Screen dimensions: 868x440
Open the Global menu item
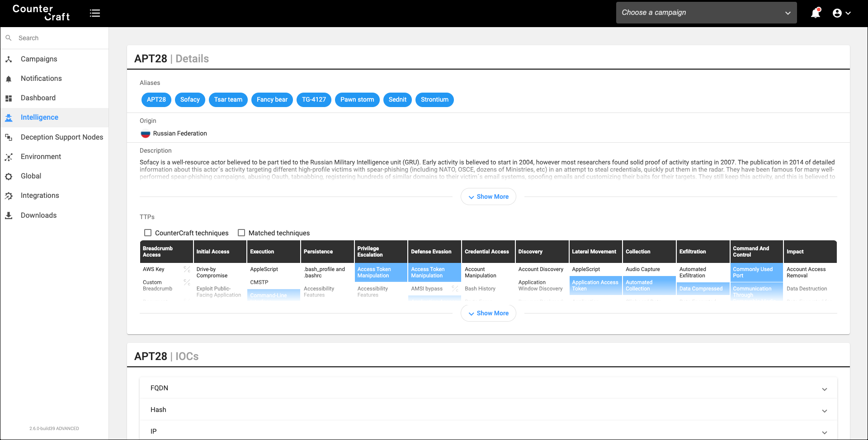coord(54,176)
